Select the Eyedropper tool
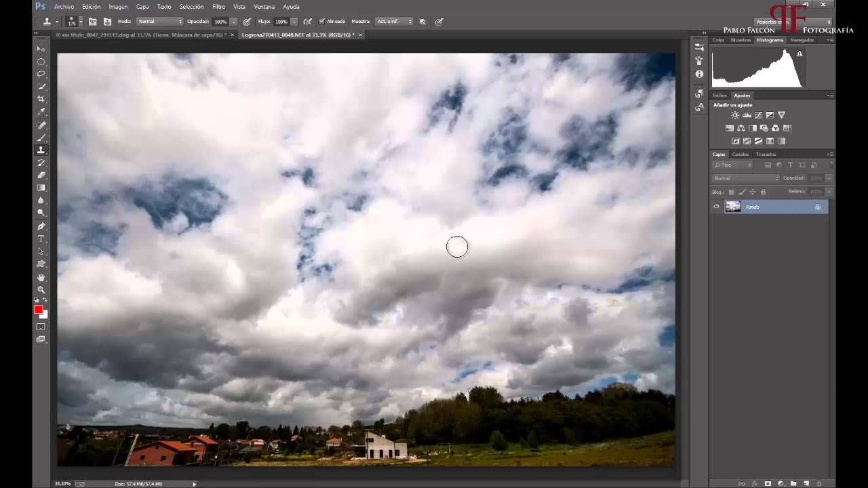Image resolution: width=868 pixels, height=488 pixels. (41, 112)
